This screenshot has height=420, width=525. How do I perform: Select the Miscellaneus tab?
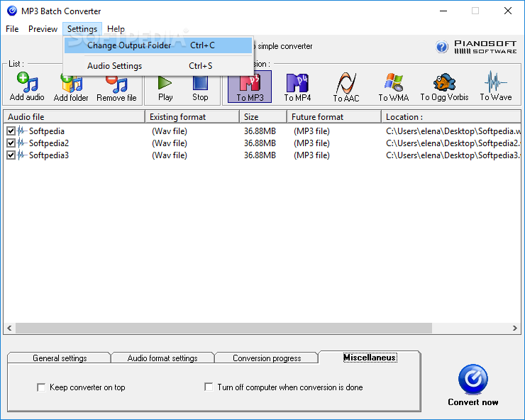tap(370, 358)
